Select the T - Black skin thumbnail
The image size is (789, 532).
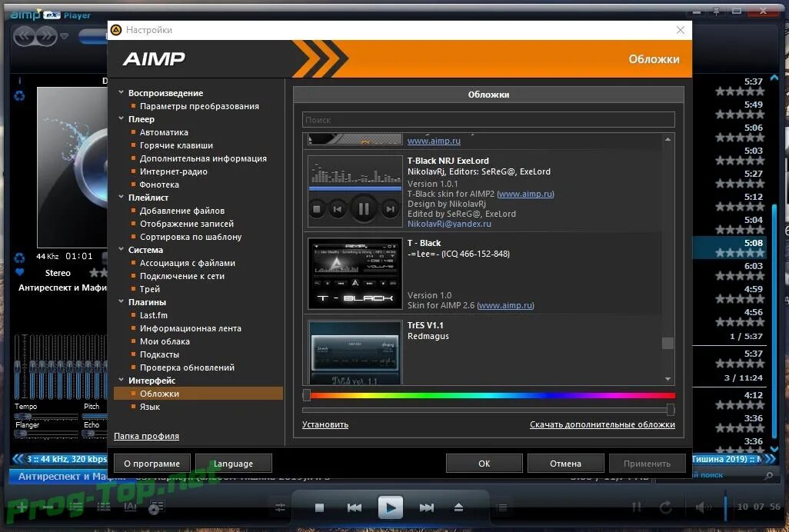(x=355, y=274)
